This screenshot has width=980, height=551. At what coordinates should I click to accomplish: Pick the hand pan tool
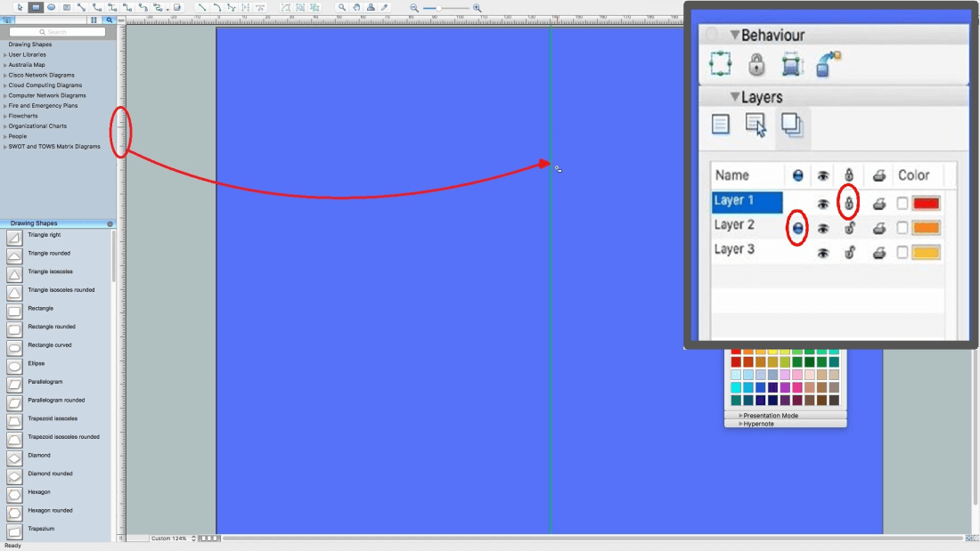click(x=356, y=7)
